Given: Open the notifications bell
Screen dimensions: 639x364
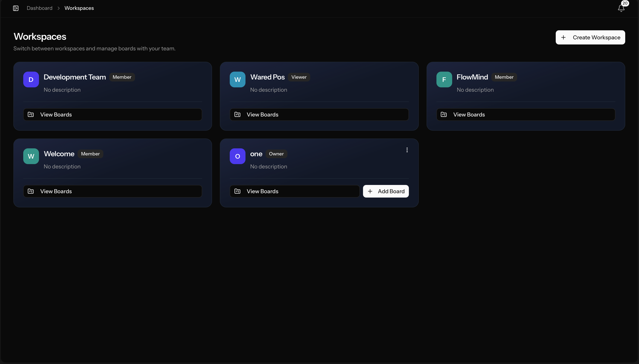Looking at the screenshot, I should coord(621,8).
